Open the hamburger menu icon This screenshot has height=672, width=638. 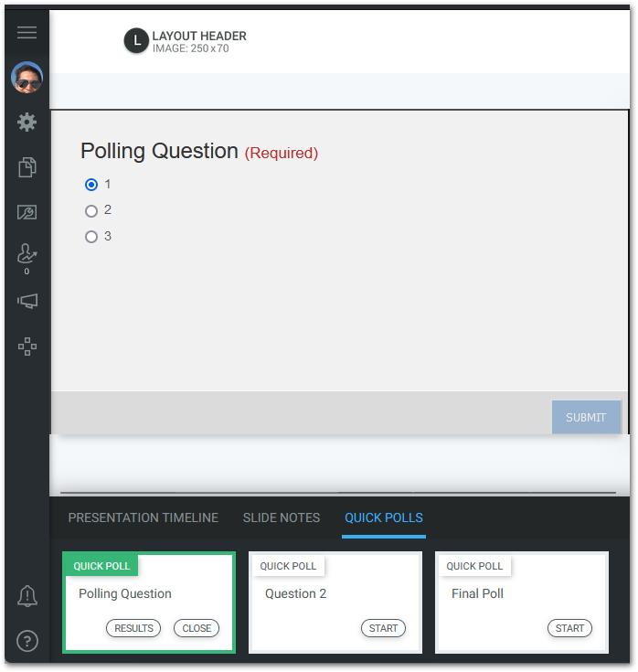(x=27, y=32)
